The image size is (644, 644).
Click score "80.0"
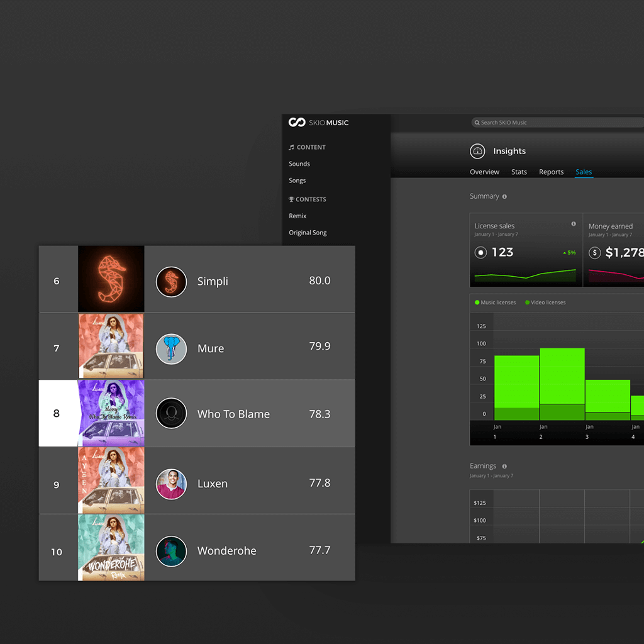319,280
